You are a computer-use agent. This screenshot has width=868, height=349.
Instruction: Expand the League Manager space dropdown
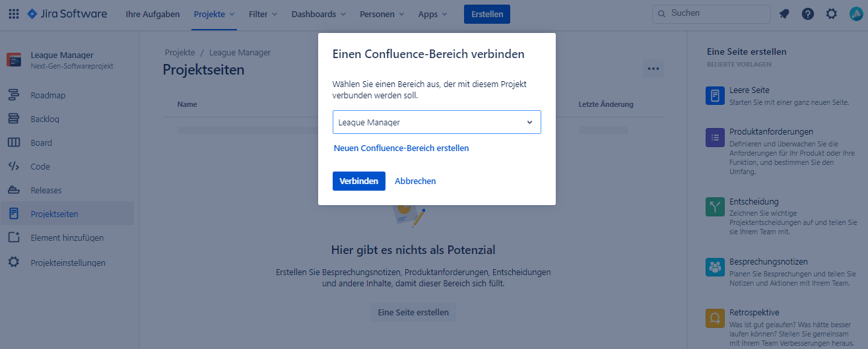point(437,122)
